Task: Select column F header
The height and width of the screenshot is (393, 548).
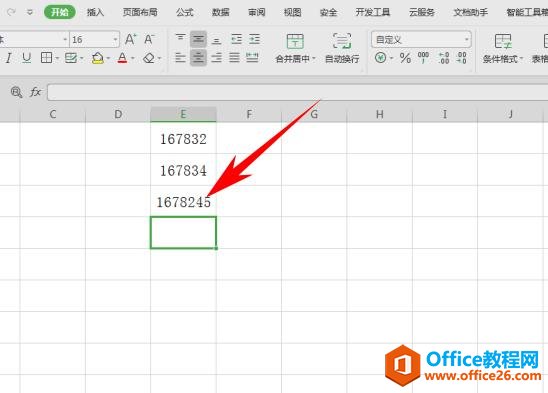Action: (x=249, y=114)
